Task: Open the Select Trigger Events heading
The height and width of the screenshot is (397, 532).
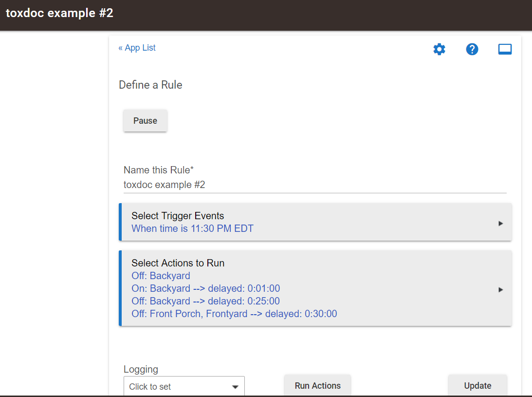Action: point(178,216)
